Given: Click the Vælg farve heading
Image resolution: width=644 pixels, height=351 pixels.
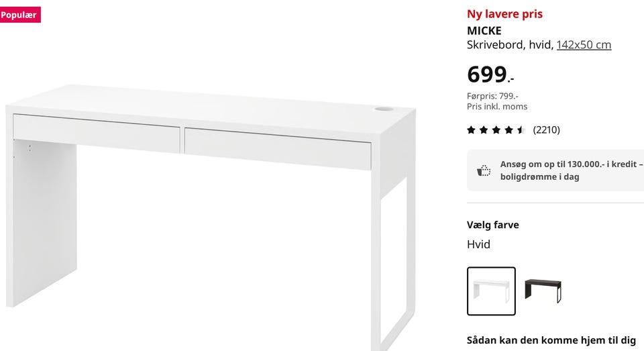Looking at the screenshot, I should pyautogui.click(x=493, y=225).
